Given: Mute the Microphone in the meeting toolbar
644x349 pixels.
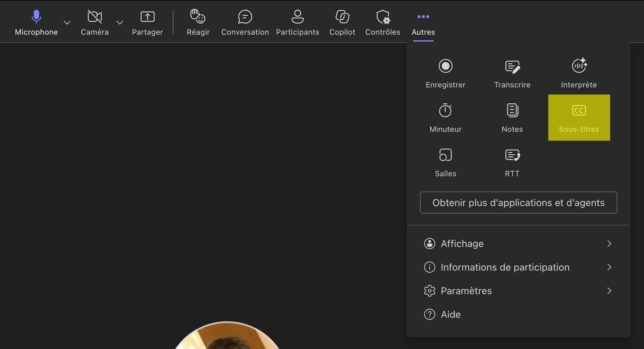Looking at the screenshot, I should (x=36, y=23).
